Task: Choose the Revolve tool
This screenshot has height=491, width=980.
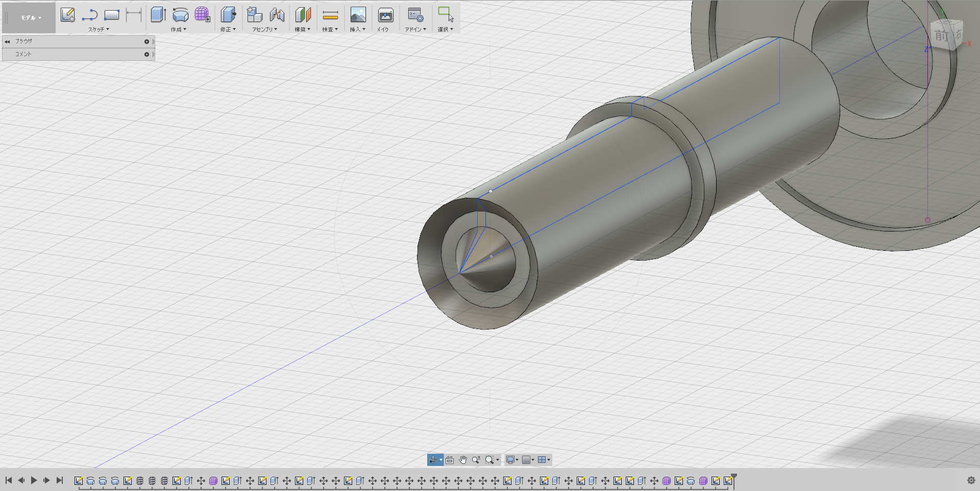Action: (180, 15)
